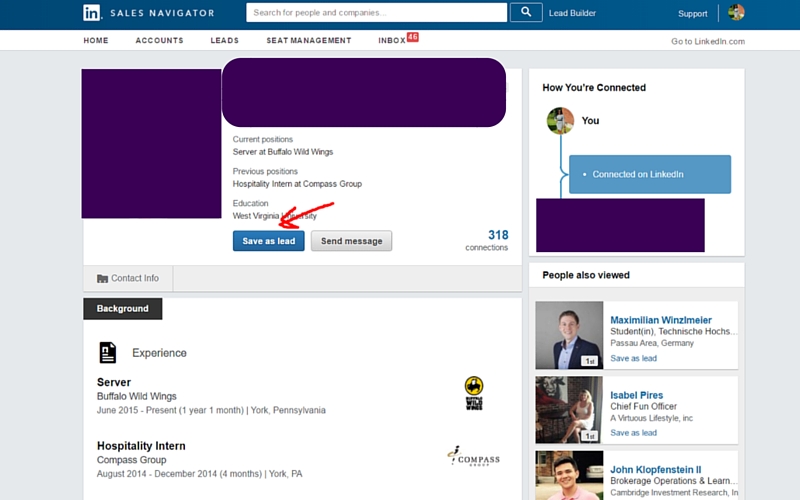
Task: Focus the people and companies search field
Action: coord(377,12)
